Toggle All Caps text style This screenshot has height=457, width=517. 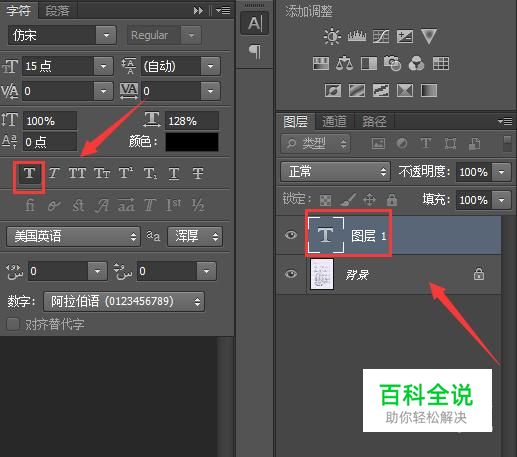point(77,173)
